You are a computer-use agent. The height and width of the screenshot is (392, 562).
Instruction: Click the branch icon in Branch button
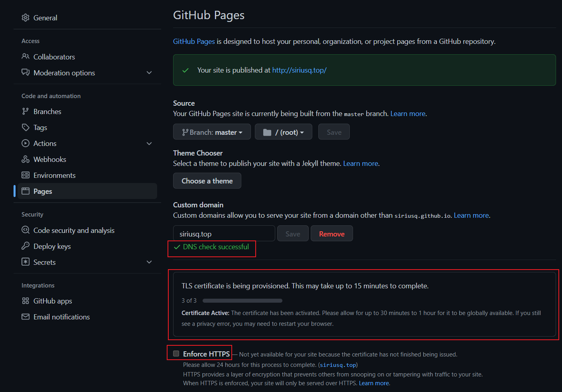(x=185, y=132)
